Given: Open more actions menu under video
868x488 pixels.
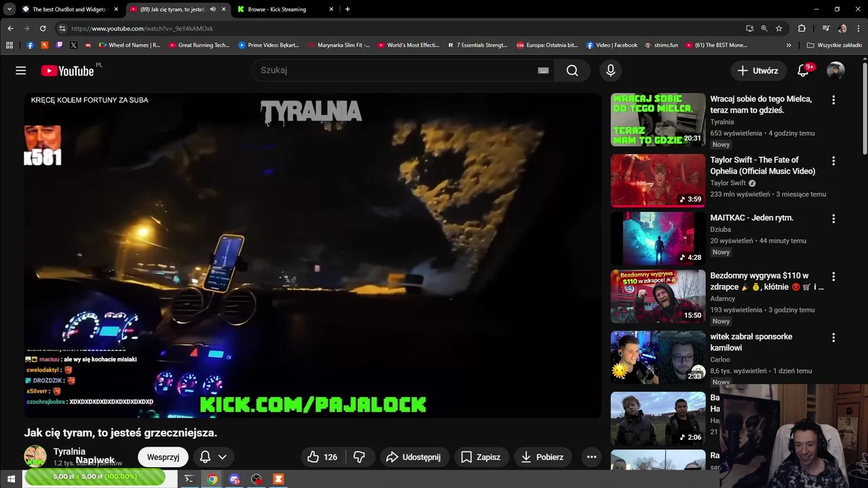Looking at the screenshot, I should (591, 457).
